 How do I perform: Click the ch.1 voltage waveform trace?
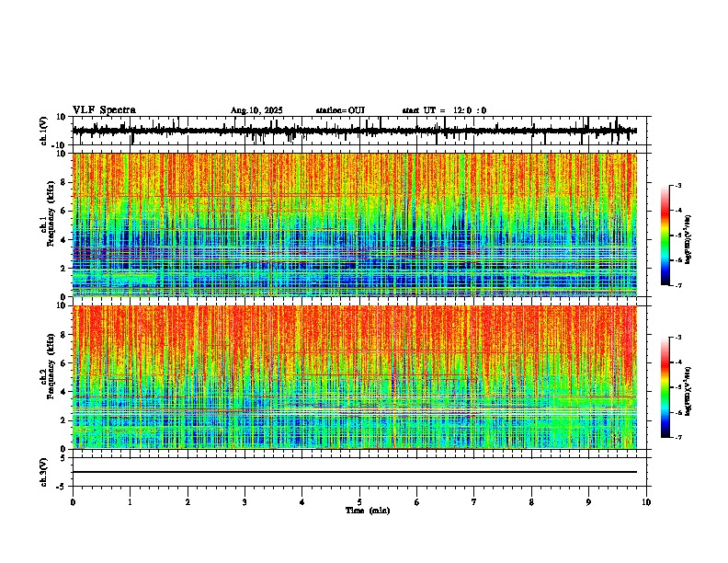[354, 131]
